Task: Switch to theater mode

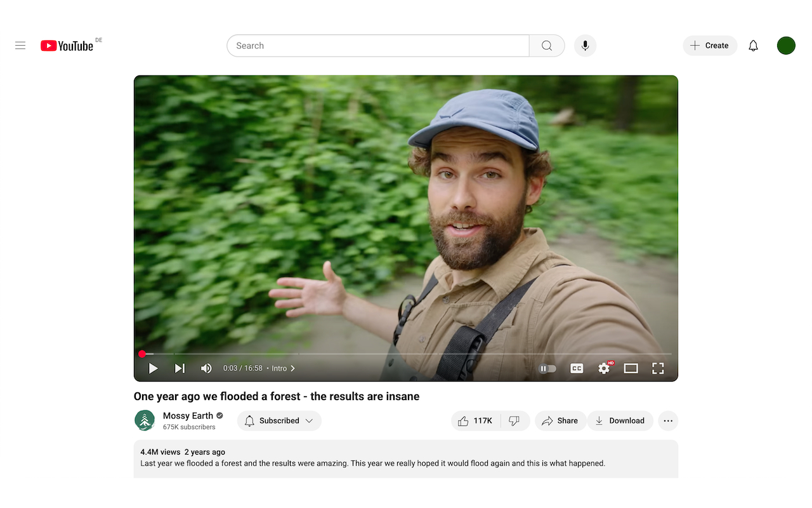Action: [631, 368]
